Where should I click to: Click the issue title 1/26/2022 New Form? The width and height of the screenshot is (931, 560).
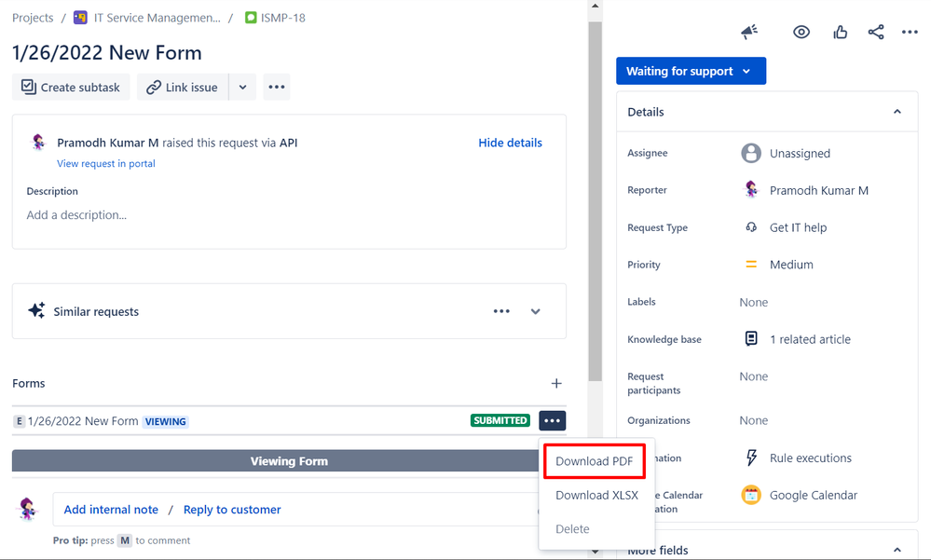pos(107,53)
